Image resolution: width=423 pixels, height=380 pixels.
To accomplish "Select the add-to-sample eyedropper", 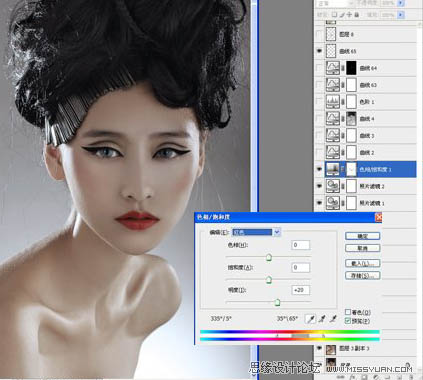I will point(322,319).
